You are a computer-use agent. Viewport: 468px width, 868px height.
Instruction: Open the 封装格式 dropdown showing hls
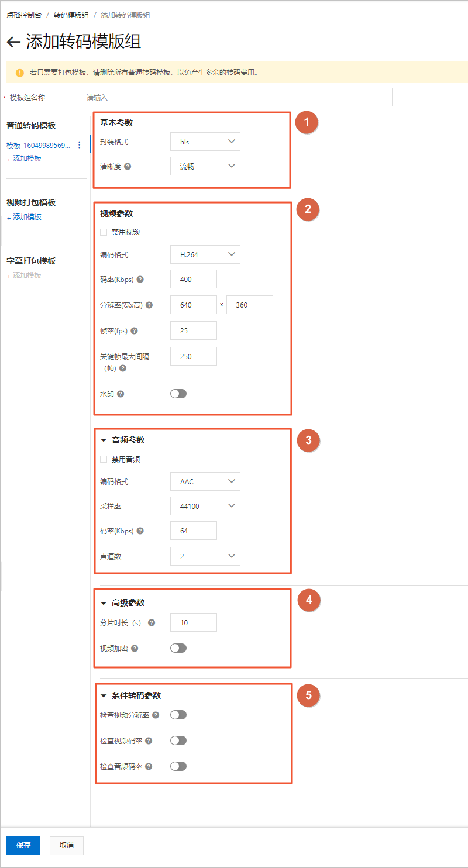[205, 142]
